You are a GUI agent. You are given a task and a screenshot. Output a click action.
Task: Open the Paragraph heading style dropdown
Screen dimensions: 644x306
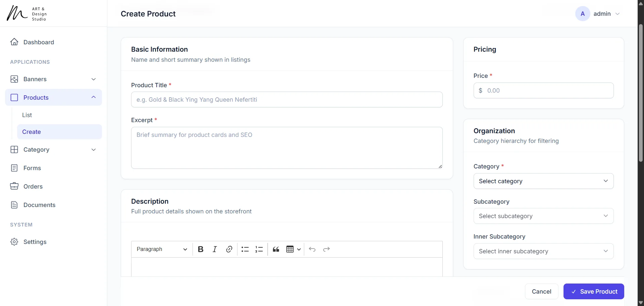point(162,249)
